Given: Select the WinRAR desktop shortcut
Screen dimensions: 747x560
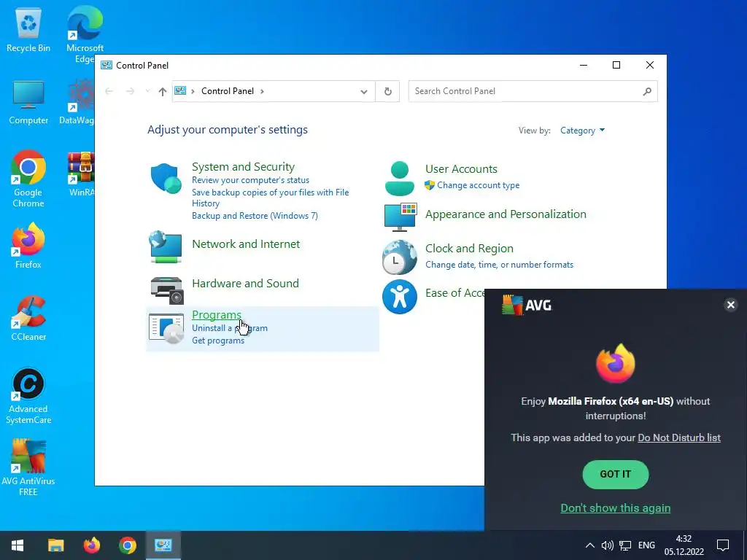Looking at the screenshot, I should pyautogui.click(x=81, y=174).
